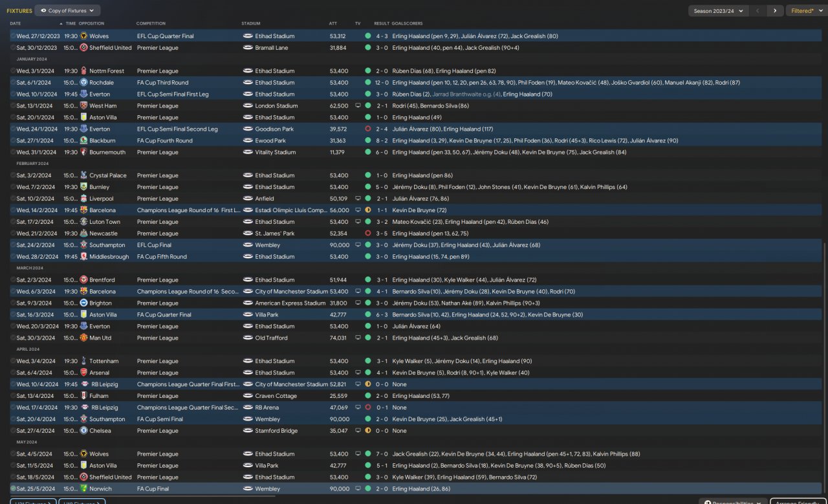Open the 12 - 0 result against Rochdale
Viewport: 828px width, 504px height.
(x=381, y=83)
